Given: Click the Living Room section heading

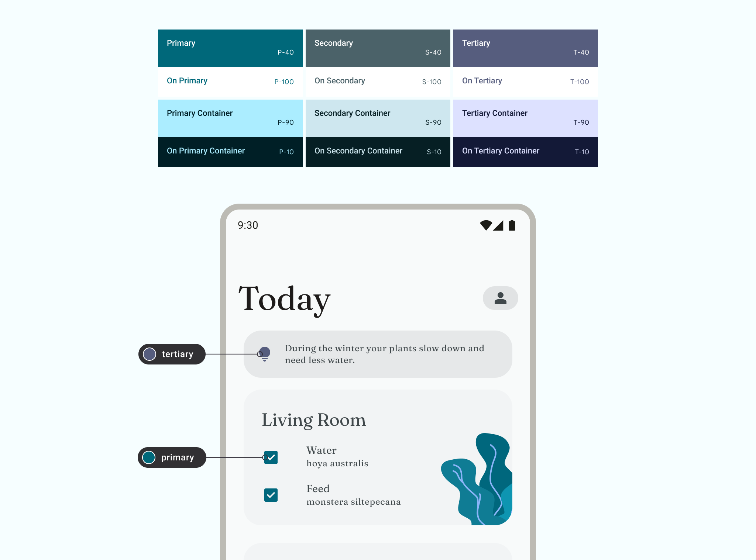Looking at the screenshot, I should point(314,420).
